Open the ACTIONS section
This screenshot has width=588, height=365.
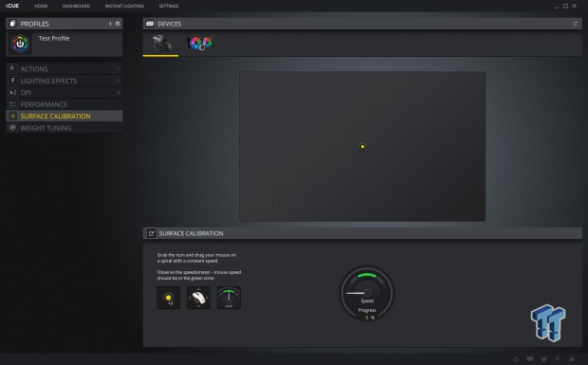point(64,69)
